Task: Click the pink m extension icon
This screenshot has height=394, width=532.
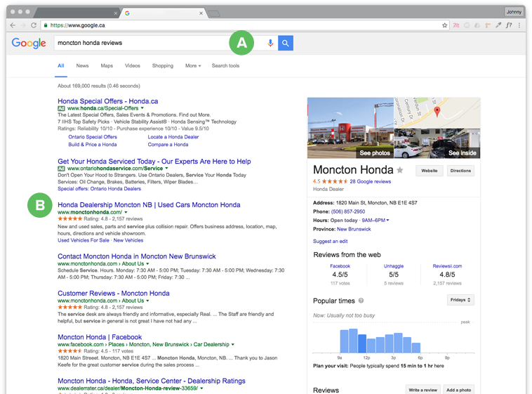Action: pos(456,25)
